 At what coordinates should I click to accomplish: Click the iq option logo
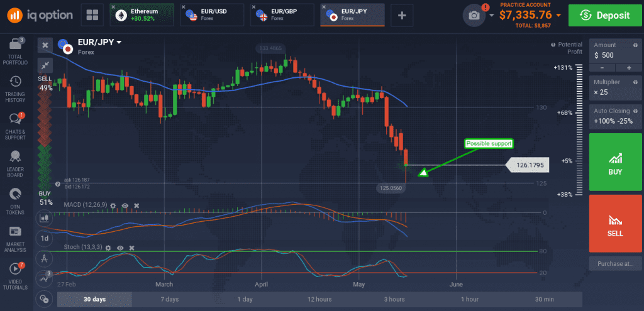click(x=40, y=15)
